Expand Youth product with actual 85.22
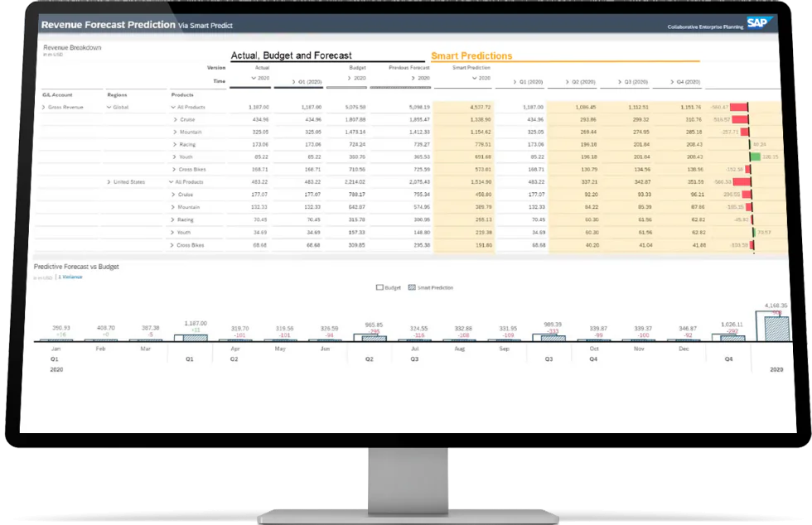 175,157
